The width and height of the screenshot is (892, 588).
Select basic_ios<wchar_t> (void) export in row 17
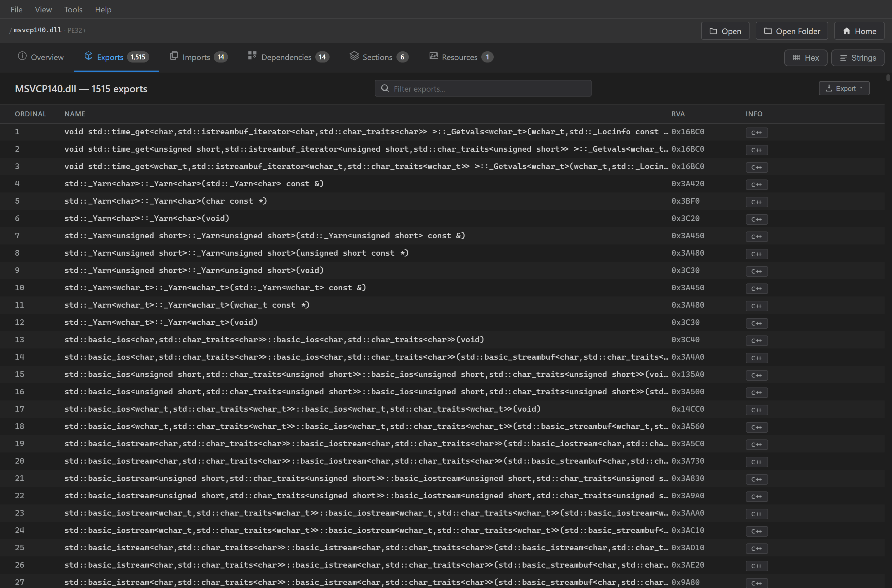[x=303, y=409]
